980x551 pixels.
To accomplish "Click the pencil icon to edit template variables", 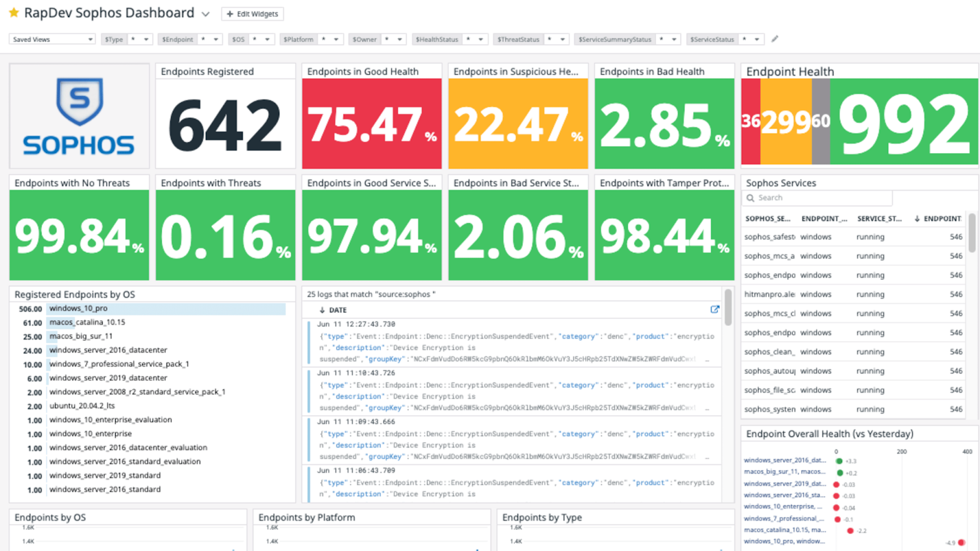I will click(775, 39).
